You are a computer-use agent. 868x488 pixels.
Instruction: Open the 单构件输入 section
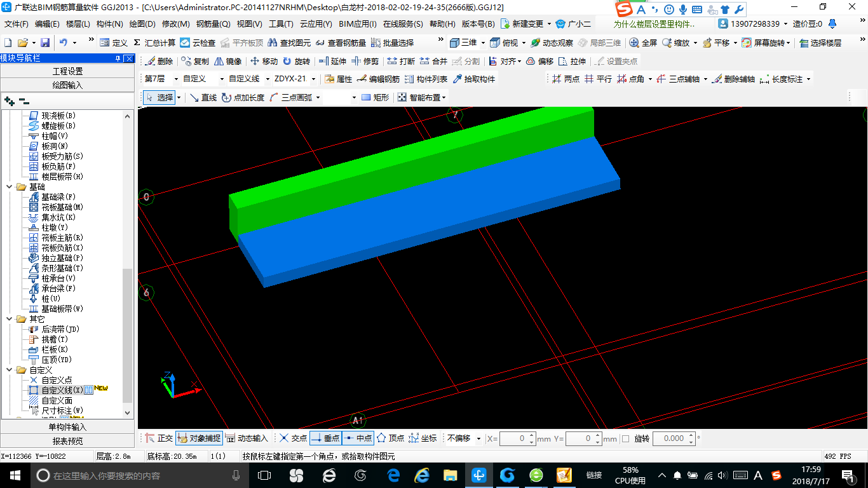pyautogui.click(x=67, y=427)
